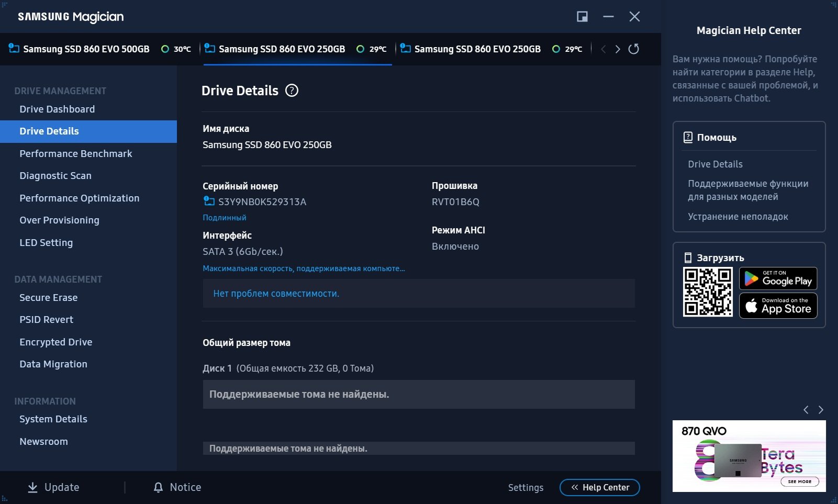Click the maximum speed supported link
Screen dimensions: 838x504
(304, 268)
